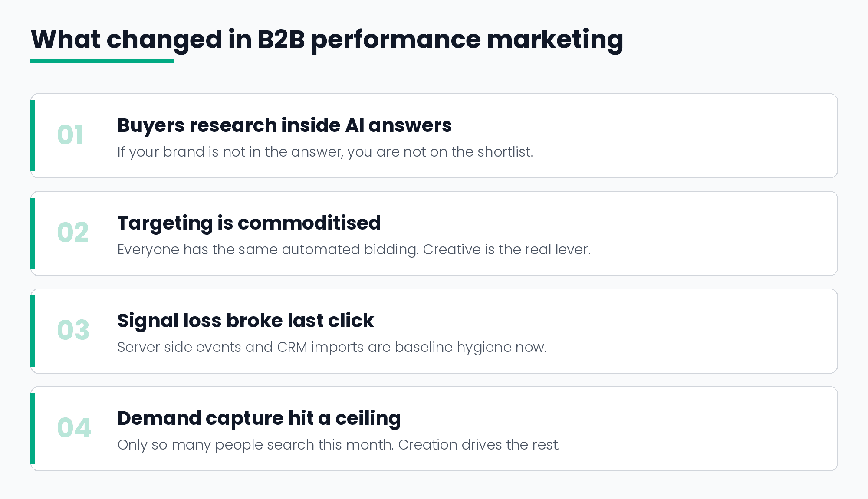Image resolution: width=868 pixels, height=499 pixels.
Task: Click green accent bar of fourth card
Action: tap(33, 429)
